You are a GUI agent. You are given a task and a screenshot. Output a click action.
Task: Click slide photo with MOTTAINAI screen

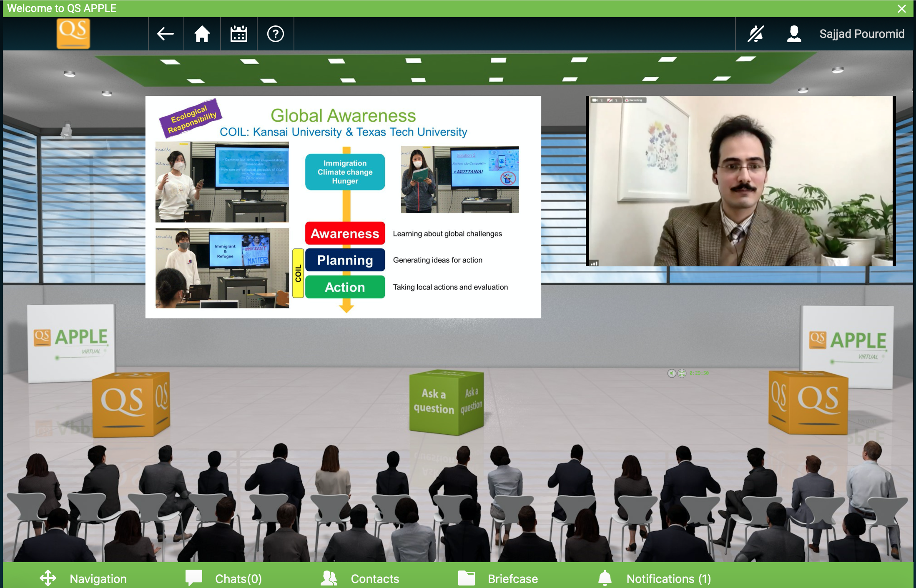460,179
